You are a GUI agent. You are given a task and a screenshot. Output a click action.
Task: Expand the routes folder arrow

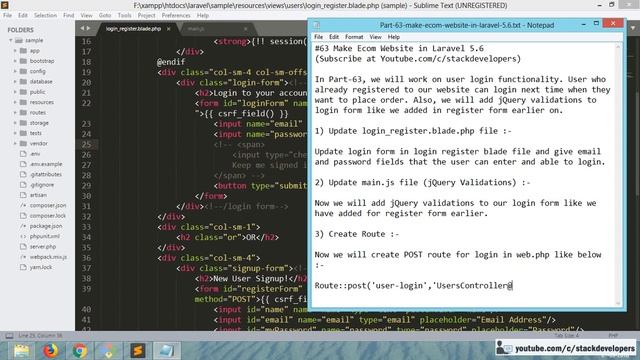tap(15, 112)
